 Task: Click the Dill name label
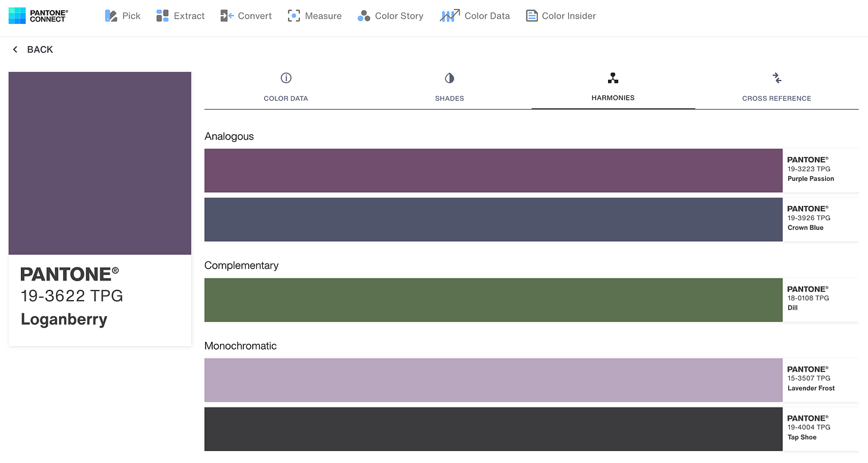coord(792,308)
